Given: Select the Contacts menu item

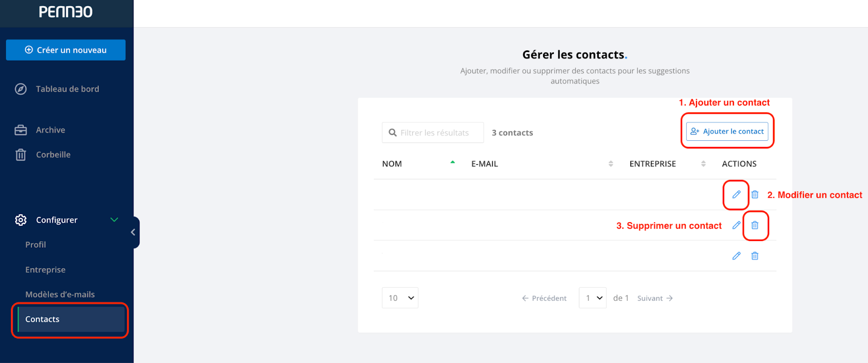Looking at the screenshot, I should (x=71, y=319).
